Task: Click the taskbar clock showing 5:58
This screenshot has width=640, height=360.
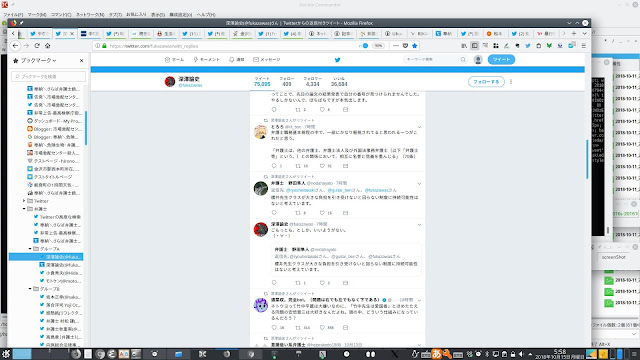Action: tap(560, 354)
